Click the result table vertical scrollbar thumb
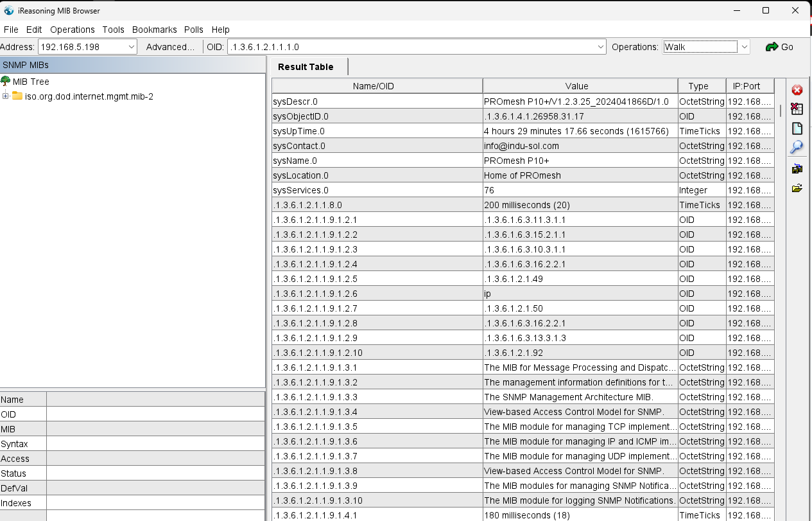 (781, 110)
